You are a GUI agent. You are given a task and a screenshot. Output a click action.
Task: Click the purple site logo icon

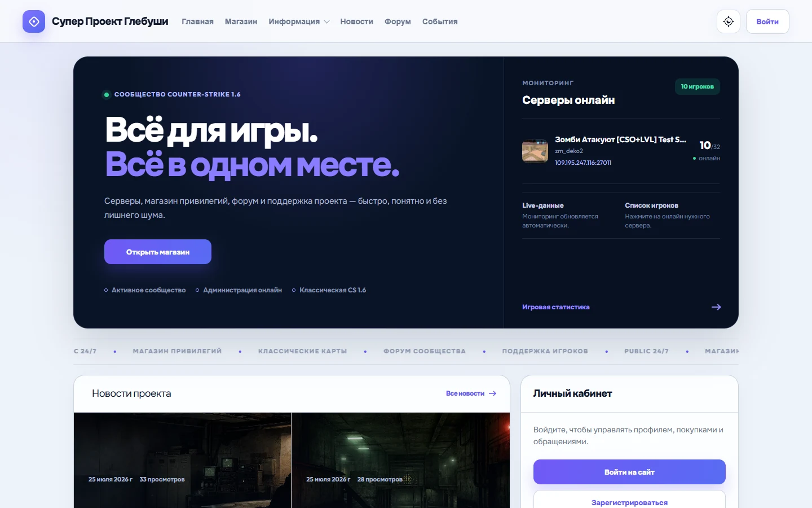tap(34, 21)
